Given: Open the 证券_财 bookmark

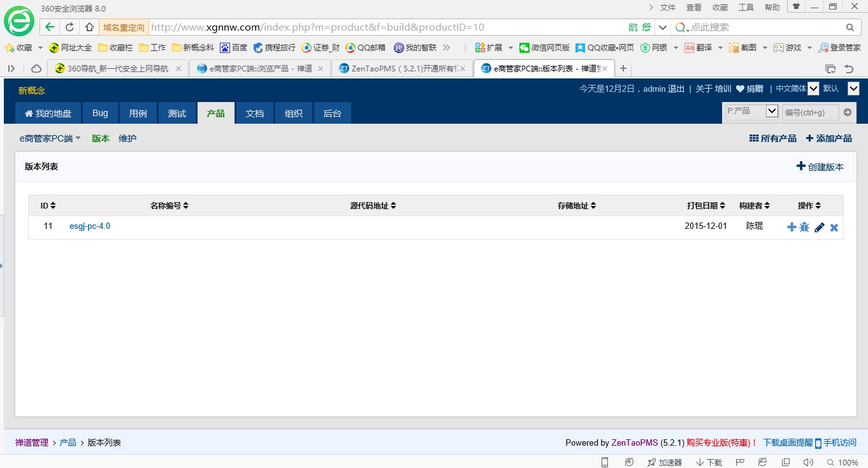Looking at the screenshot, I should (x=321, y=48).
